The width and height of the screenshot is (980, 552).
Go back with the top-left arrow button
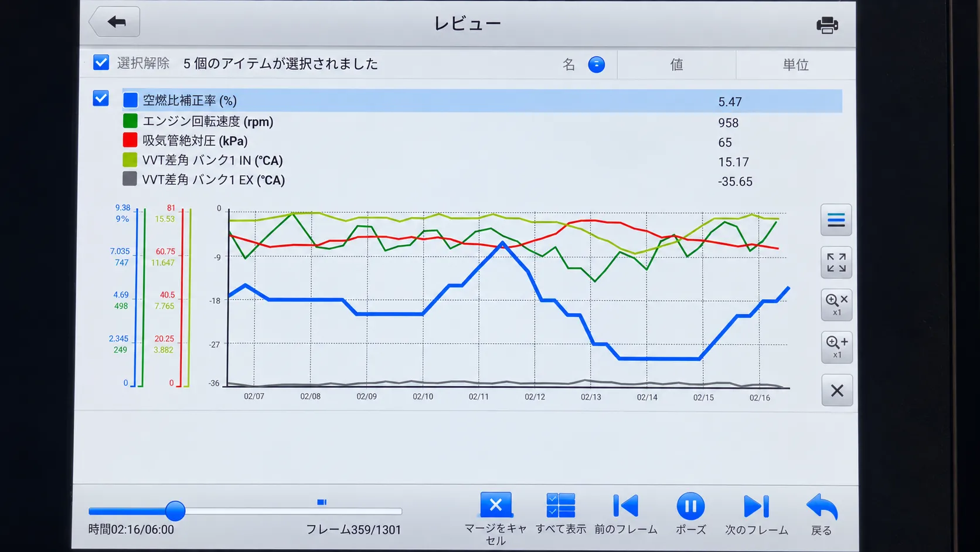tap(115, 22)
